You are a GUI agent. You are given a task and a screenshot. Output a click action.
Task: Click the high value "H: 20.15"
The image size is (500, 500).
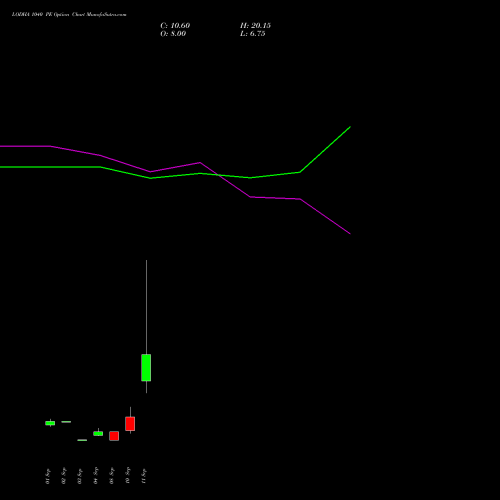coord(255,26)
